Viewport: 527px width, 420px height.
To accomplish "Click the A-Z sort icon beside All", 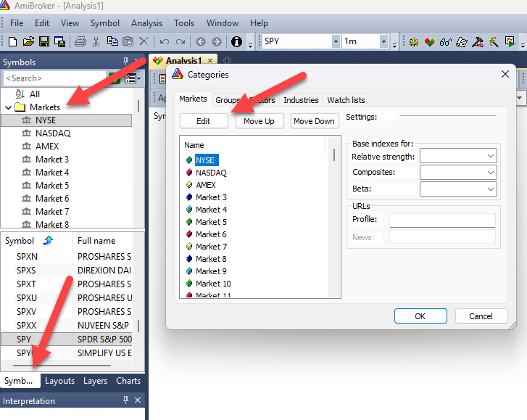I will [x=20, y=94].
